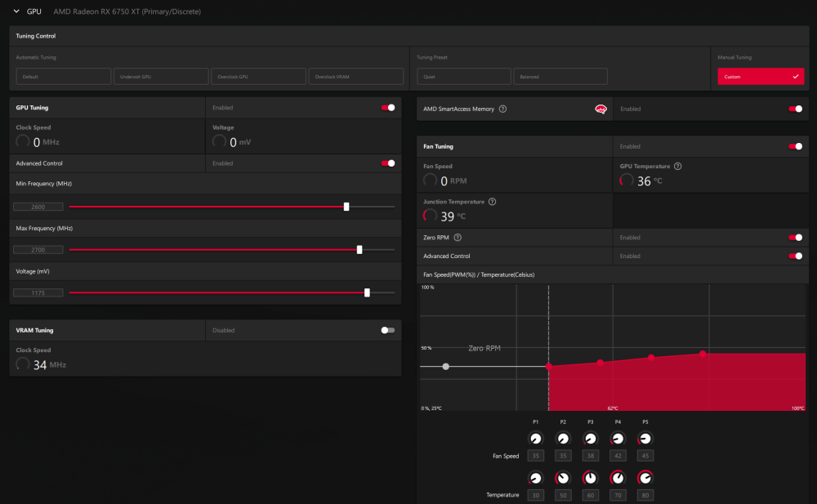Collapse the GPU section chevron
This screenshot has height=504, width=817.
pos(16,11)
